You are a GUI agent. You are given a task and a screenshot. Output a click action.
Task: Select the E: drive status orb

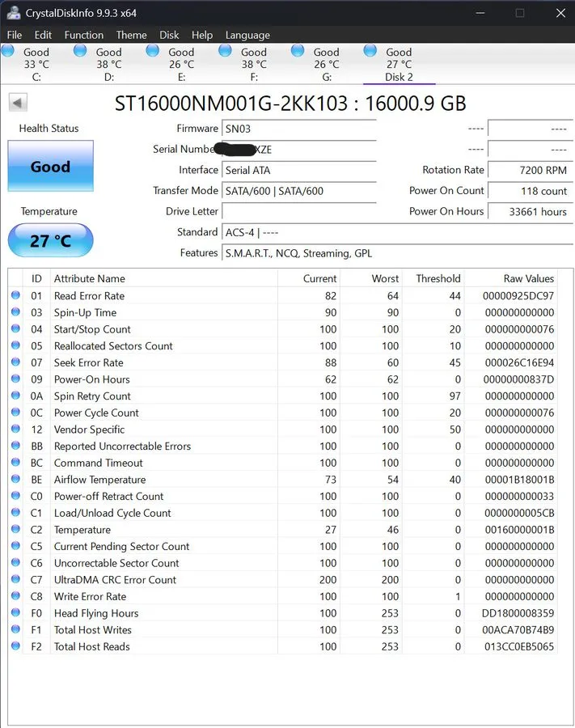pos(153,50)
